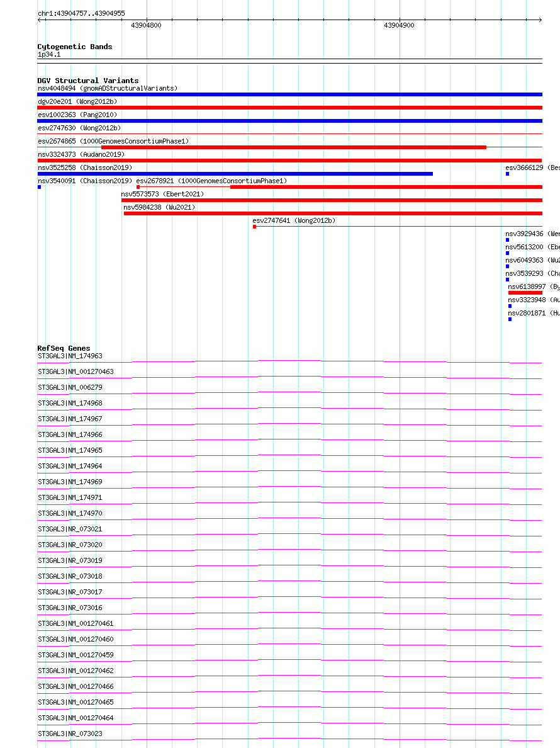Open variant nsv3539293 label
The width and height of the screenshot is (560, 748).
pos(532,273)
